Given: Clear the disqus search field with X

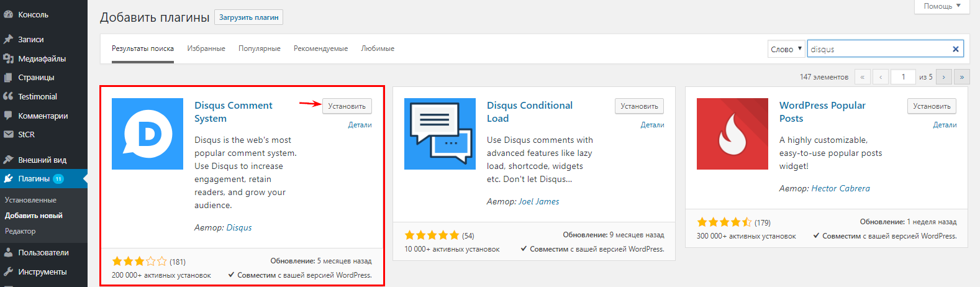Looking at the screenshot, I should pos(956,49).
